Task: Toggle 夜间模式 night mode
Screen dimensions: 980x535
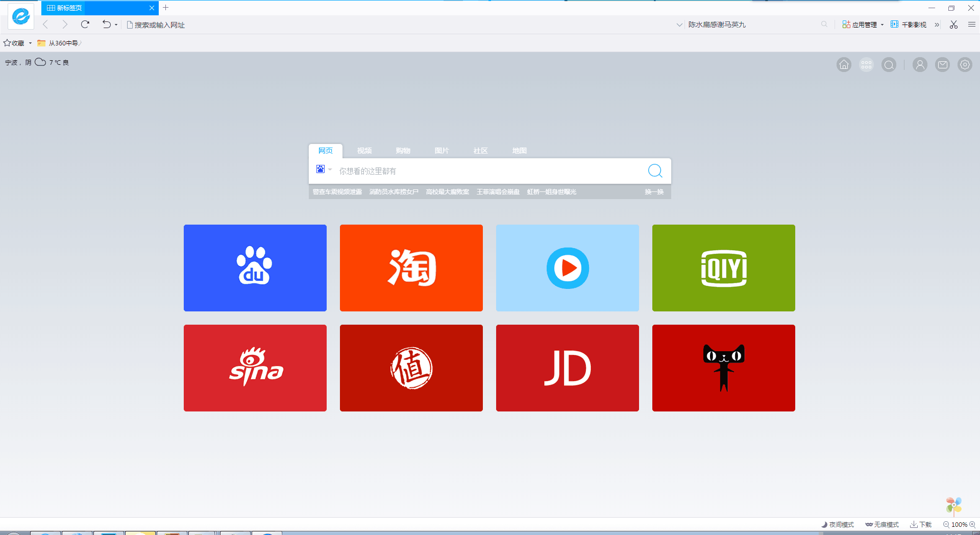Action: click(838, 525)
